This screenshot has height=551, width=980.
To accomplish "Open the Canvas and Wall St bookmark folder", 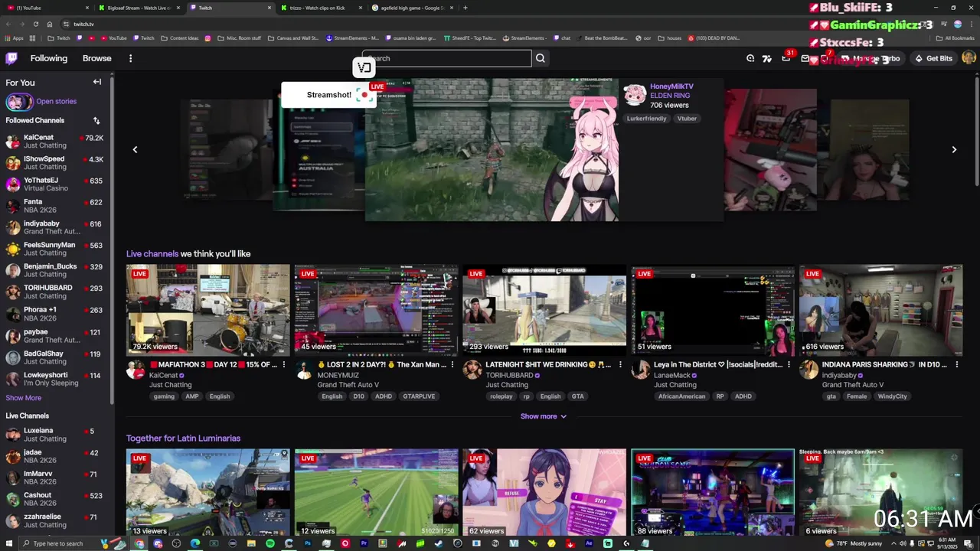I will click(292, 37).
